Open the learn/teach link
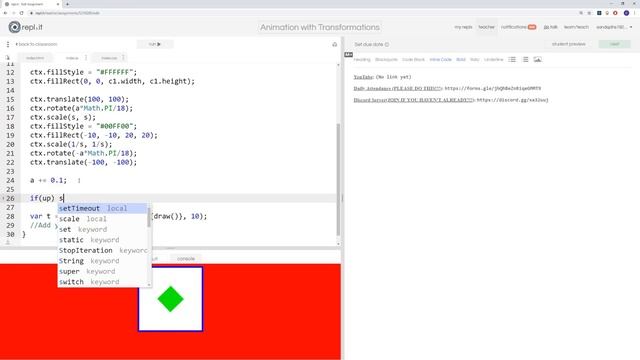 click(x=576, y=27)
